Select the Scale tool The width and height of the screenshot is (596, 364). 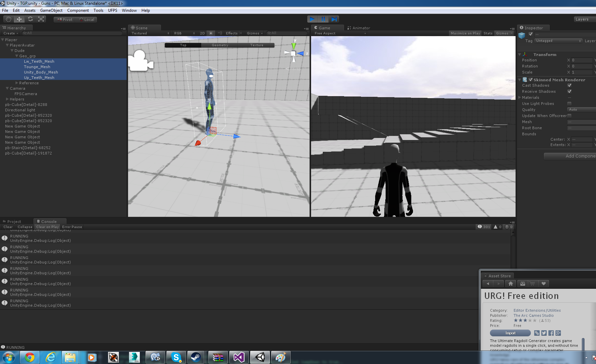click(x=41, y=19)
